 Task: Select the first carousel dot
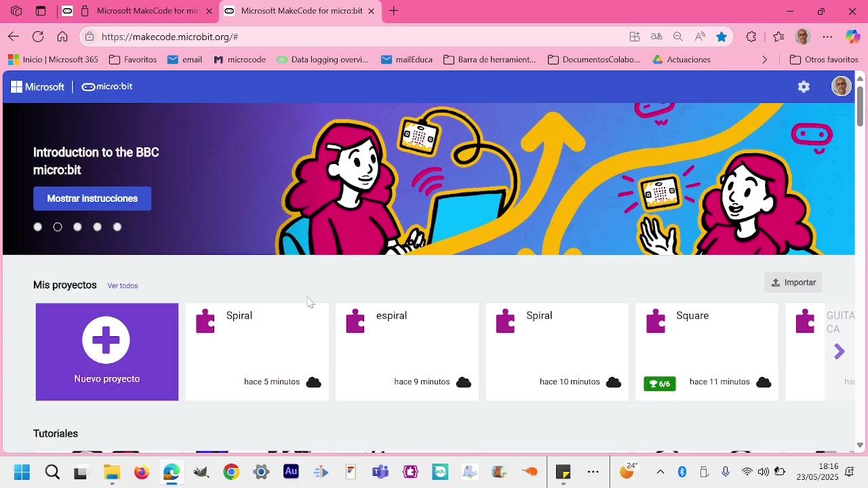(x=38, y=227)
